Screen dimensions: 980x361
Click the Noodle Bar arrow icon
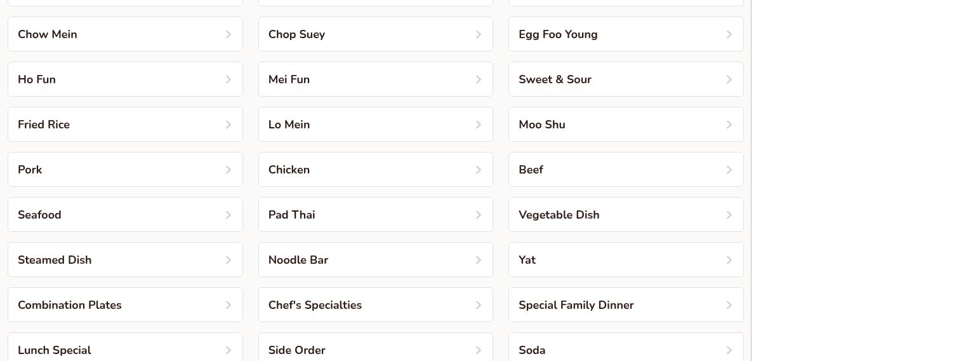[479, 260]
